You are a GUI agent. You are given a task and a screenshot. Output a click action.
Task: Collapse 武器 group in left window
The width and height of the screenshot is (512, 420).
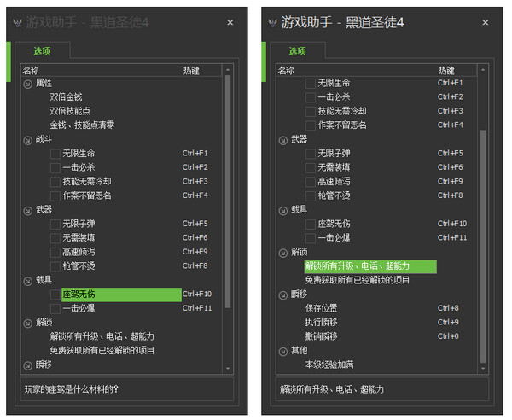point(28,211)
